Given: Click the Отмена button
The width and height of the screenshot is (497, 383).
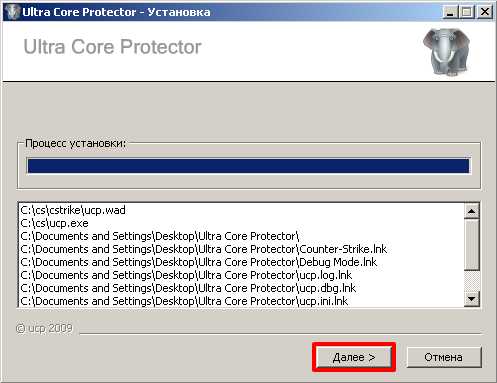Looking at the screenshot, I should pos(444,357).
